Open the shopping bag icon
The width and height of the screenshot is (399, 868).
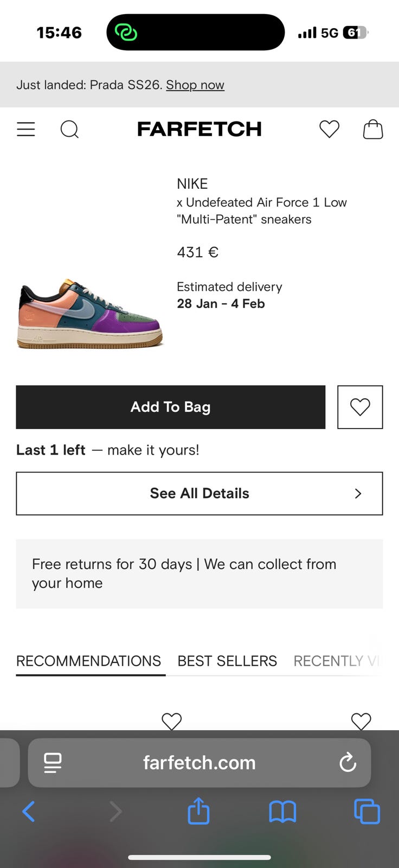tap(373, 129)
